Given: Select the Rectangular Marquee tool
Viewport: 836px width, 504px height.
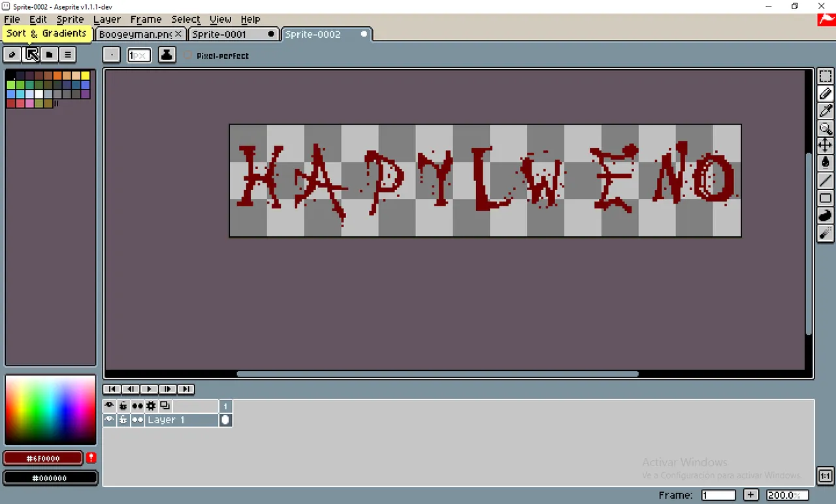Looking at the screenshot, I should (826, 76).
